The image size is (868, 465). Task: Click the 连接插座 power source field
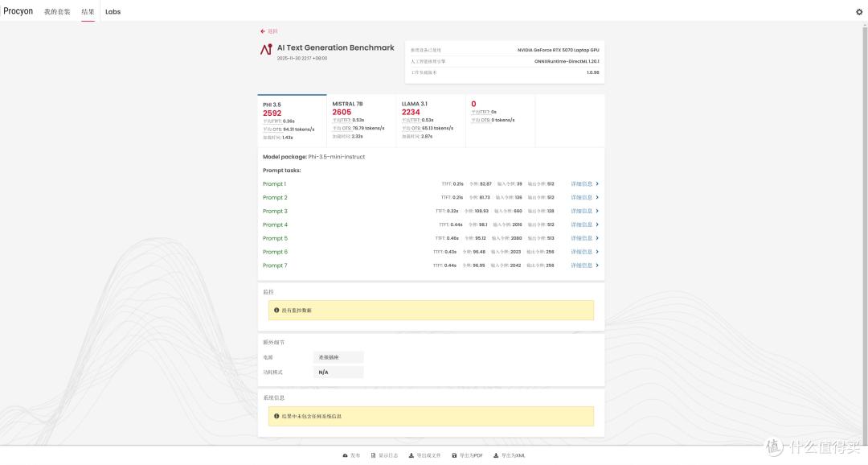coord(338,357)
